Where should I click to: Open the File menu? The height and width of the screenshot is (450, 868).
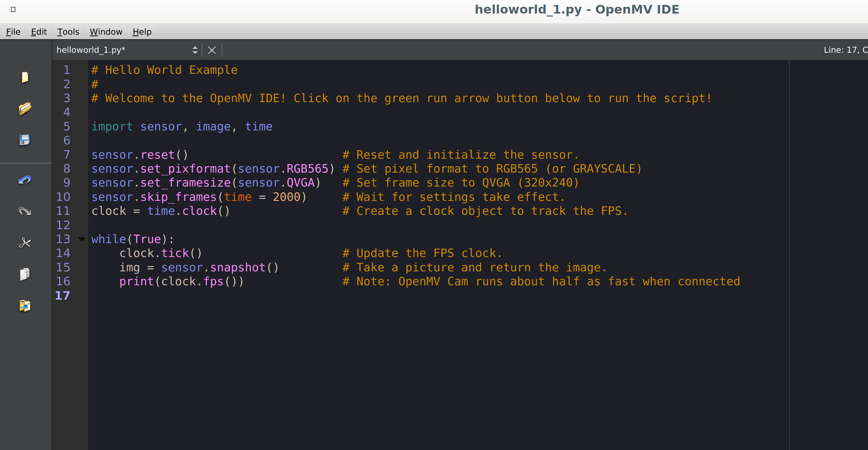[13, 32]
